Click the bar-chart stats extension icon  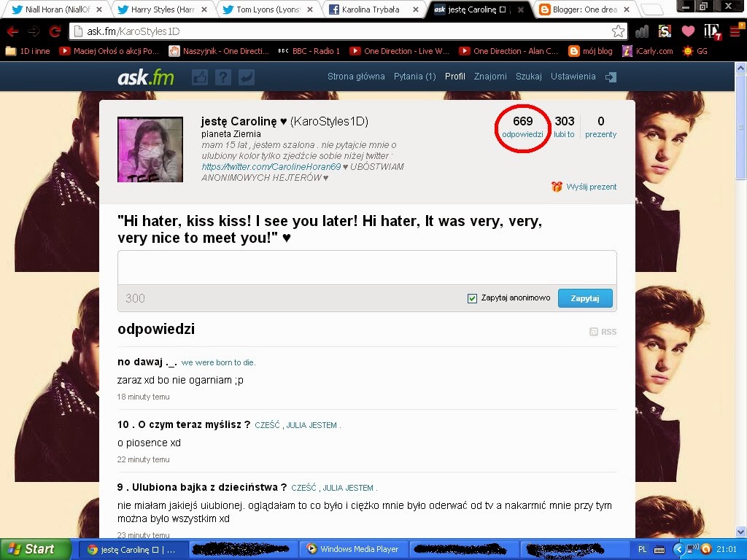point(641,32)
